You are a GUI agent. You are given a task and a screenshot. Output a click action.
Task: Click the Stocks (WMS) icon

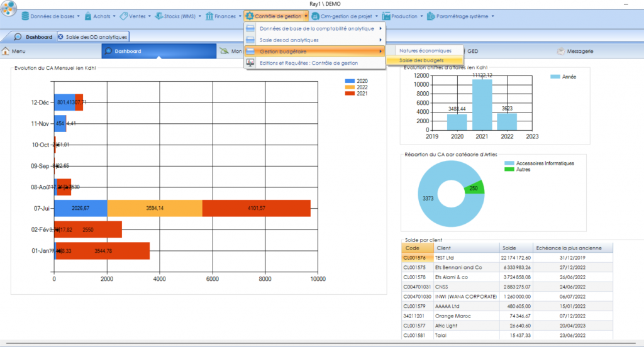(x=159, y=16)
